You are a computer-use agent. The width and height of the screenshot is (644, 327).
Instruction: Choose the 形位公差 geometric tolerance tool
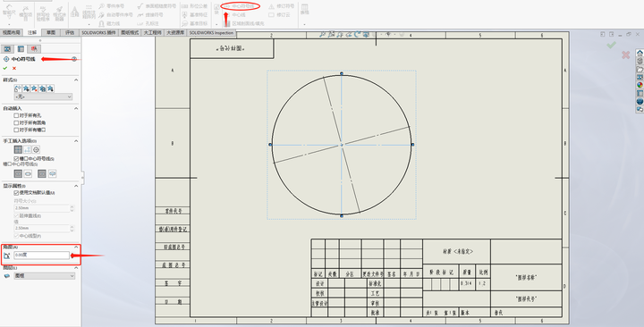pos(195,6)
